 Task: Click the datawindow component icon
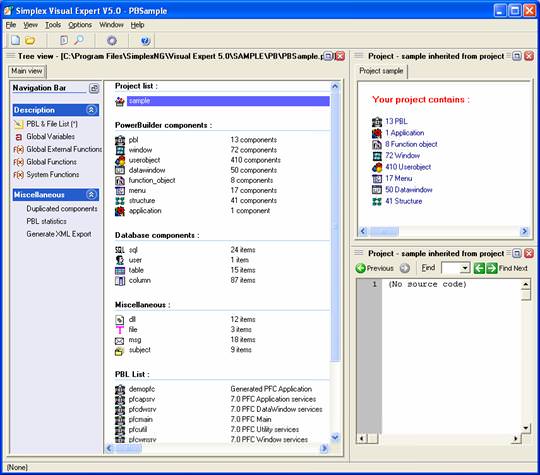(x=120, y=170)
